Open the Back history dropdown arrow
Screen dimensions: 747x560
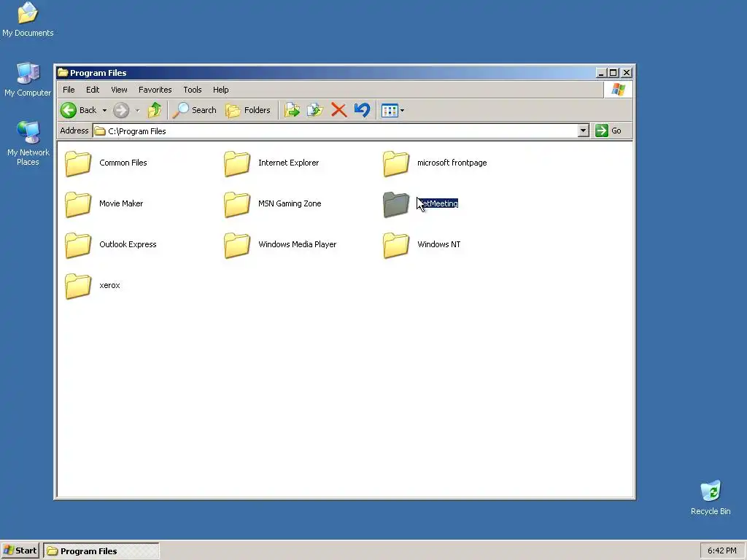click(x=104, y=111)
